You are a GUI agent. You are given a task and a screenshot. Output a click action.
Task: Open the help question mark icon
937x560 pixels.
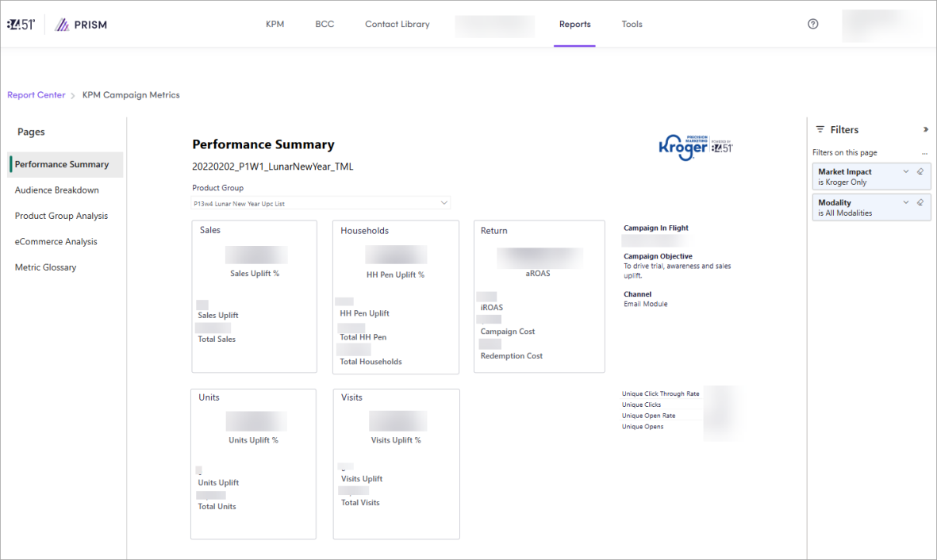pos(812,24)
